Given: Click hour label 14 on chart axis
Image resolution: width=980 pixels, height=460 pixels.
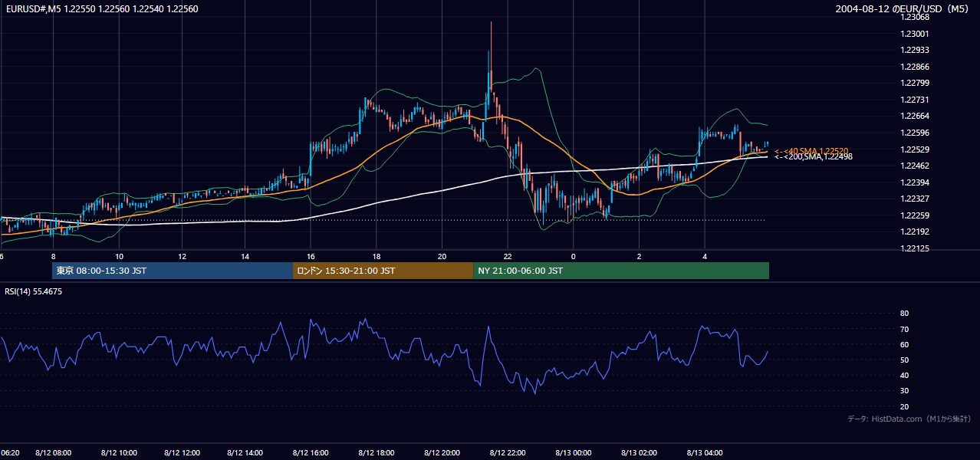Looking at the screenshot, I should (x=245, y=256).
